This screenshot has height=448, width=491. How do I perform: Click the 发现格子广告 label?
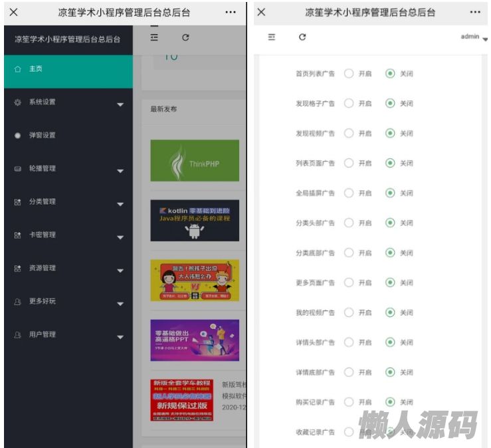click(315, 104)
